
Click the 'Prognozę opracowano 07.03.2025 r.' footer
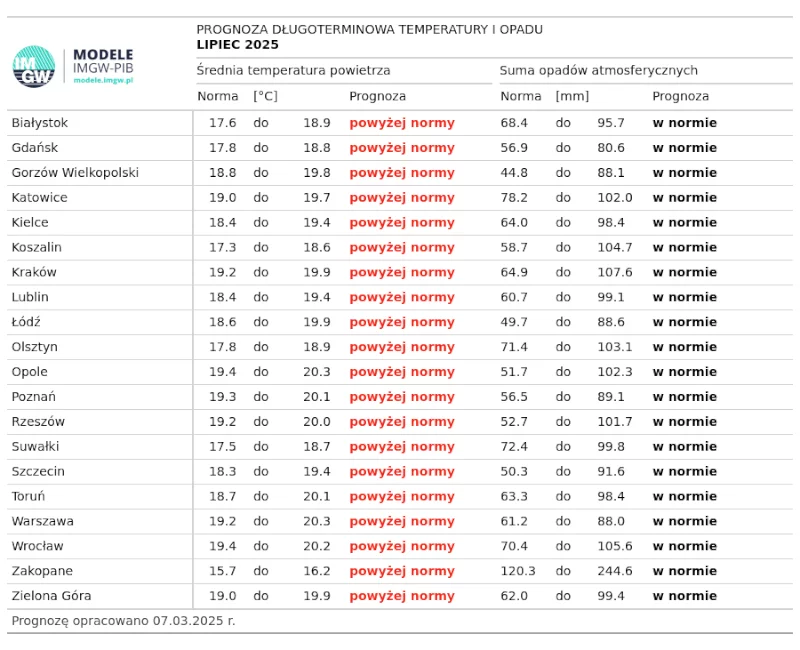pyautogui.click(x=123, y=621)
